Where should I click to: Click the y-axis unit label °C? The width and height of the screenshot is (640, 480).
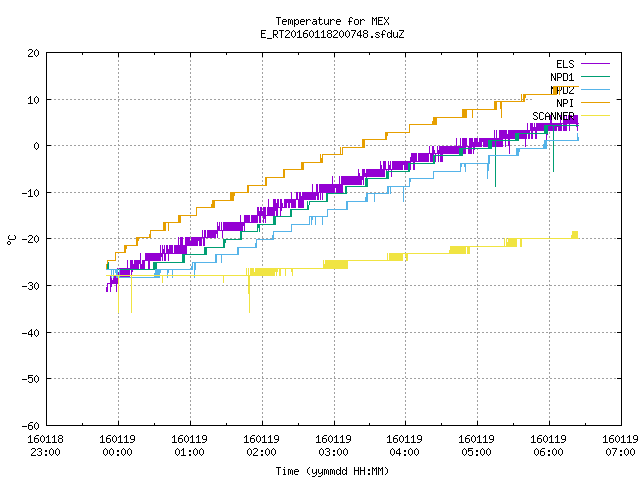click(11, 240)
